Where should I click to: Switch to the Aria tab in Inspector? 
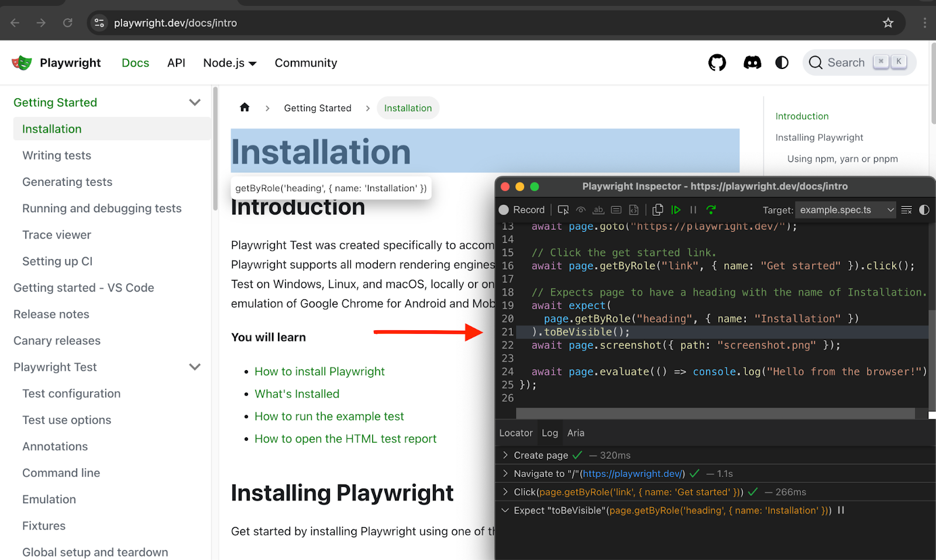point(576,433)
